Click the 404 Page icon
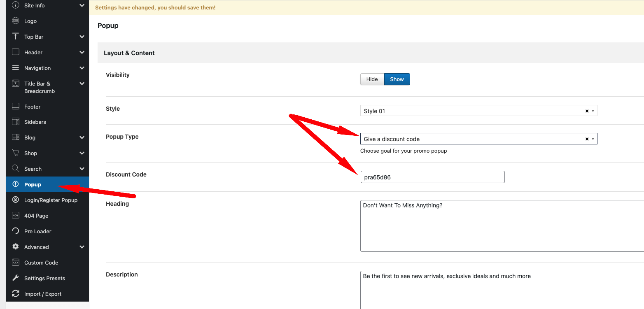Screen dimensions: 644x309 pyautogui.click(x=16, y=216)
